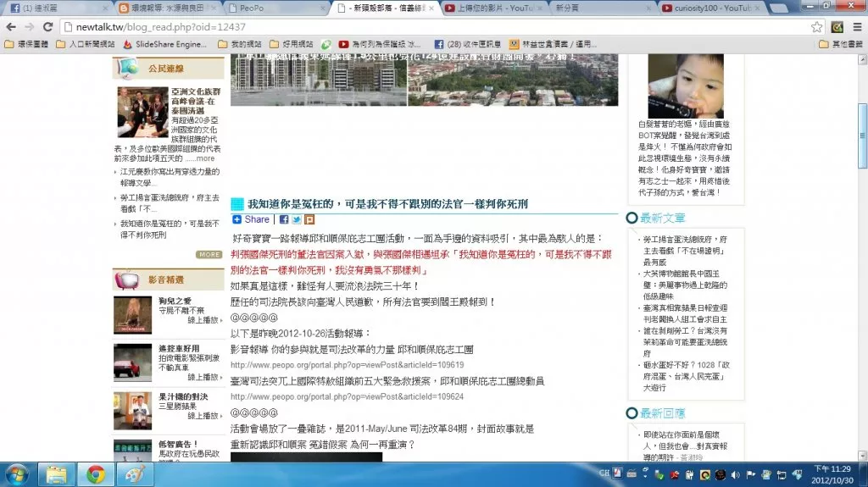868x487 pixels.
Task: Click the MORE button under 公民連線
Action: coord(209,254)
